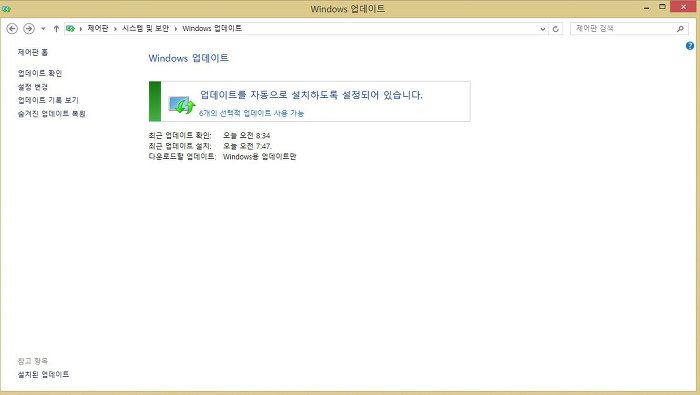The image size is (700, 395).
Task: Open 6개의 선택적 업데이트 사용 가능 link
Action: [x=251, y=113]
